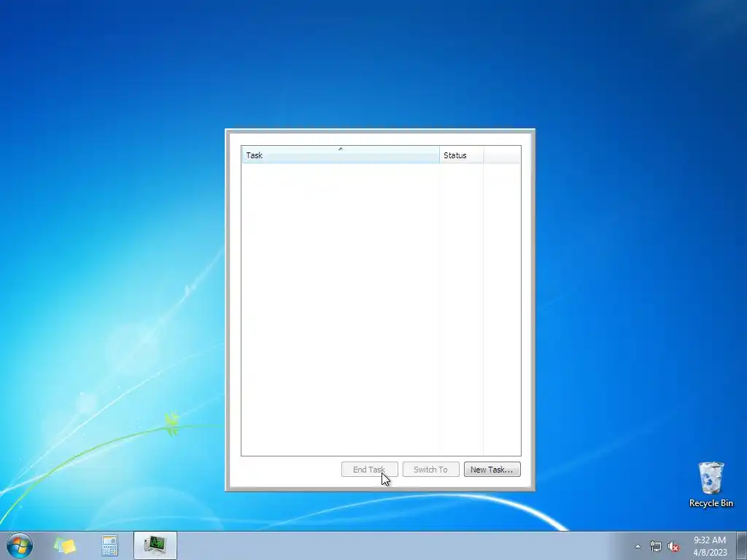The height and width of the screenshot is (560, 747).
Task: Select the Task Manager taskbar button
Action: click(x=155, y=545)
